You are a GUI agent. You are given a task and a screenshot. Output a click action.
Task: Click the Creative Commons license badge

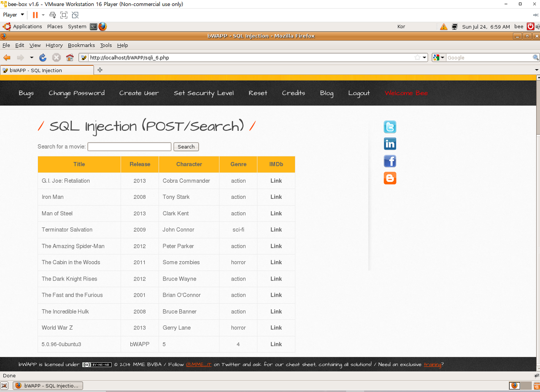(x=97, y=365)
